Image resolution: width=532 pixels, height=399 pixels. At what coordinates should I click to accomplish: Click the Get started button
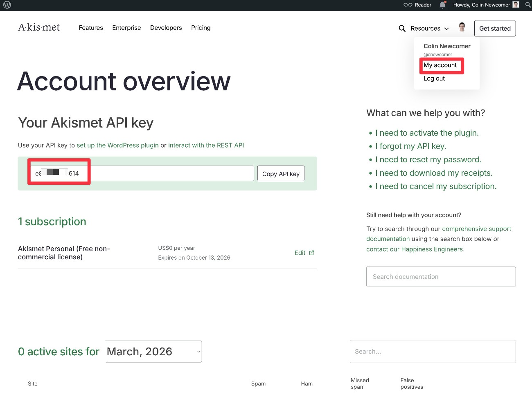click(x=495, y=28)
